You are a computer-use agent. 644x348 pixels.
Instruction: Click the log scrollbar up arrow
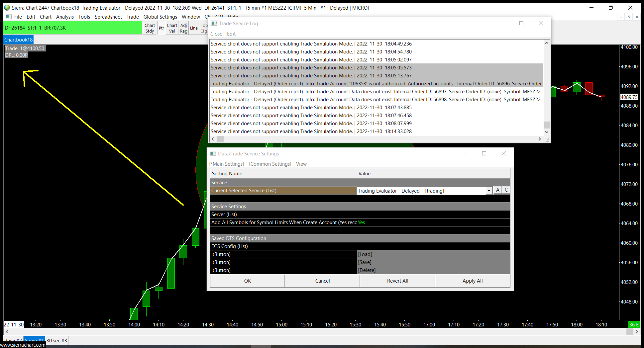click(547, 43)
